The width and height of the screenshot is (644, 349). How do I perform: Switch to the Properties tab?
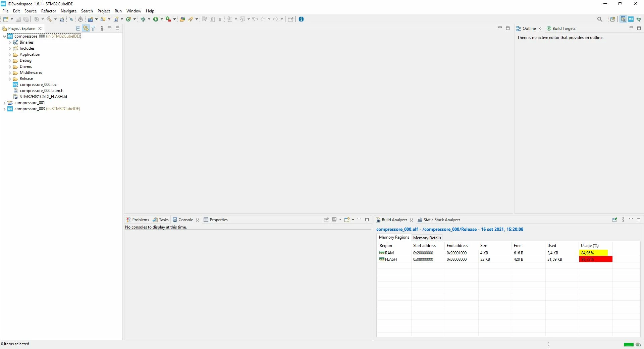216,220
